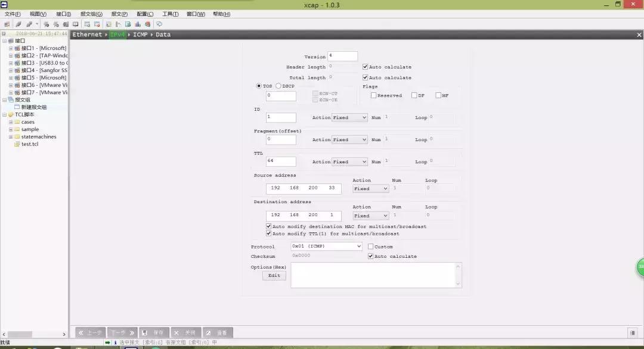Open the 配置(C) menu
This screenshot has width=644, height=349.
145,14
